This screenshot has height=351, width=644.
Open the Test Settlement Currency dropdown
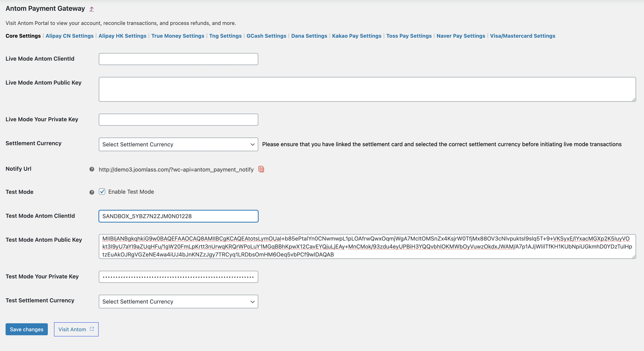(x=178, y=302)
